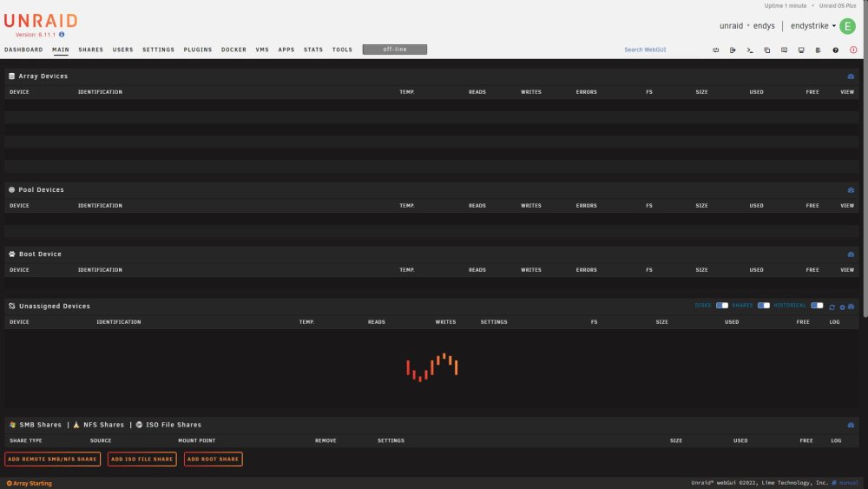
Task: Click the UNRAID logo
Action: [41, 21]
